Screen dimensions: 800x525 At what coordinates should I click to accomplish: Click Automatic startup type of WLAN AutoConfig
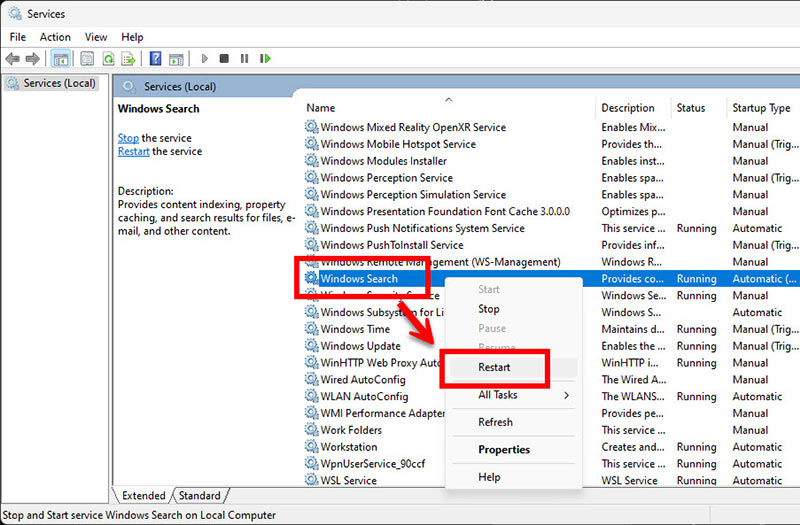[757, 396]
